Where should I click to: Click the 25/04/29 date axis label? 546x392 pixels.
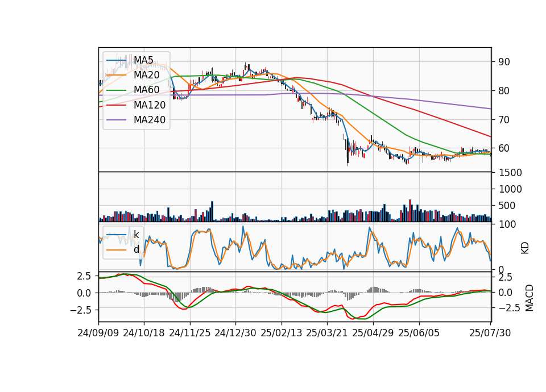373,333
